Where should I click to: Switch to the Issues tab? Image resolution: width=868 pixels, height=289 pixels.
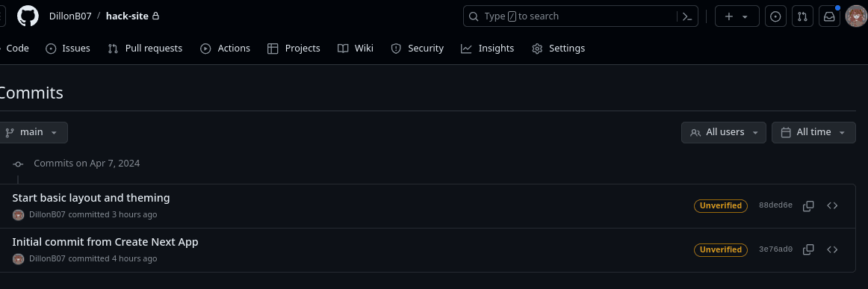[67, 48]
